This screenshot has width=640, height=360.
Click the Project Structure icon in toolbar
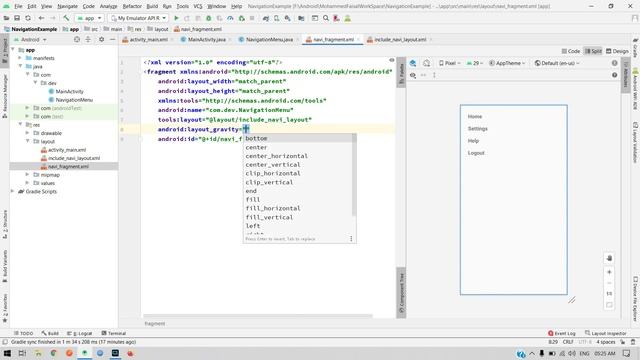pyautogui.click(x=301, y=18)
